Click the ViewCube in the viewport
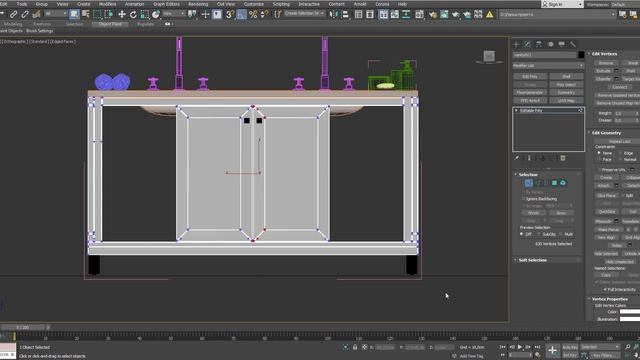Viewport: 640px width, 360px height. [x=489, y=56]
